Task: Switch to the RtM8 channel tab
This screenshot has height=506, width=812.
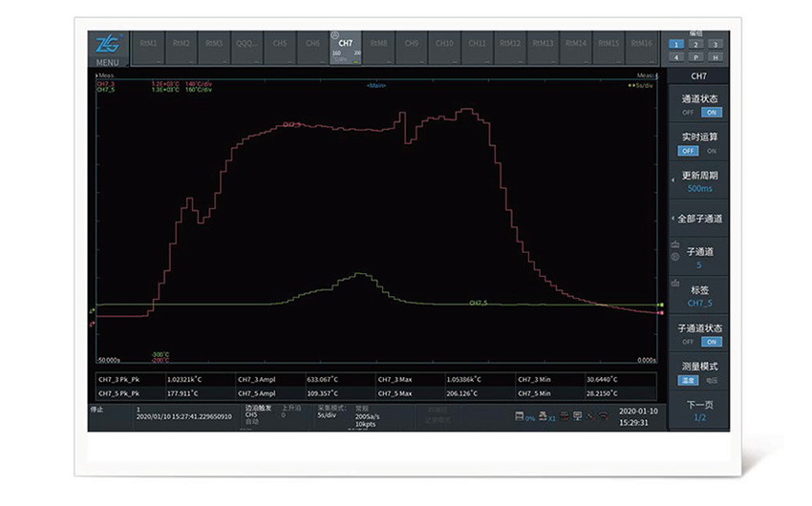Action: coord(378,48)
